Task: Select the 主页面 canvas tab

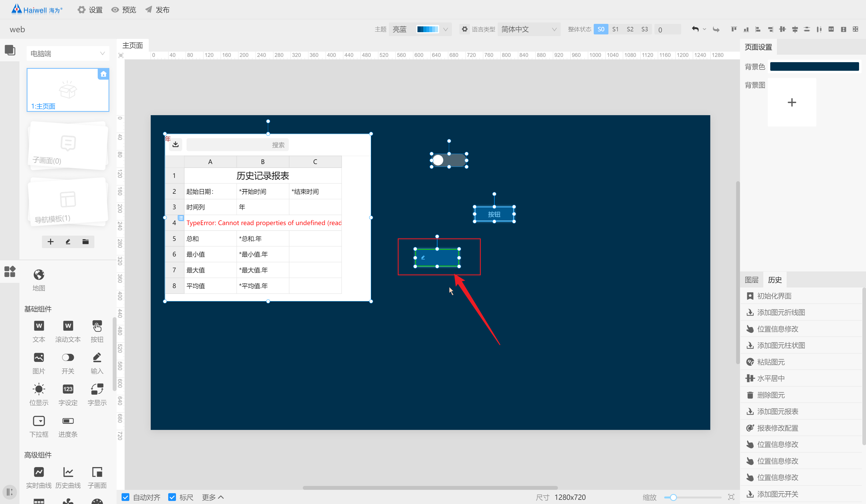Action: click(x=133, y=45)
